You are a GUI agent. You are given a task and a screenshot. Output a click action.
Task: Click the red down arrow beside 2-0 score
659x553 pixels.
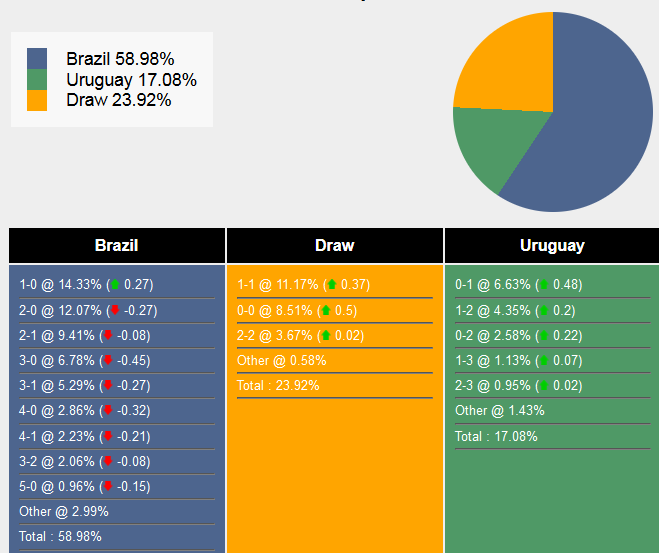(115, 310)
